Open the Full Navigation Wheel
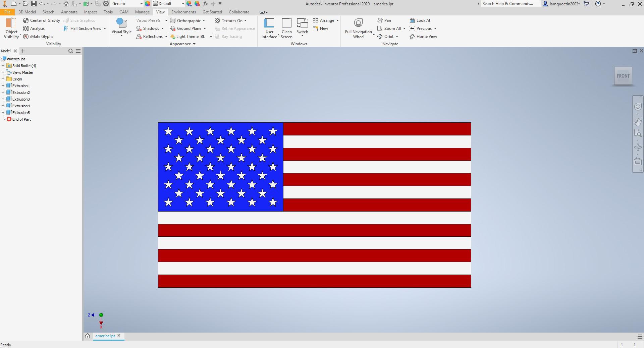The width and height of the screenshot is (644, 348). tap(359, 28)
